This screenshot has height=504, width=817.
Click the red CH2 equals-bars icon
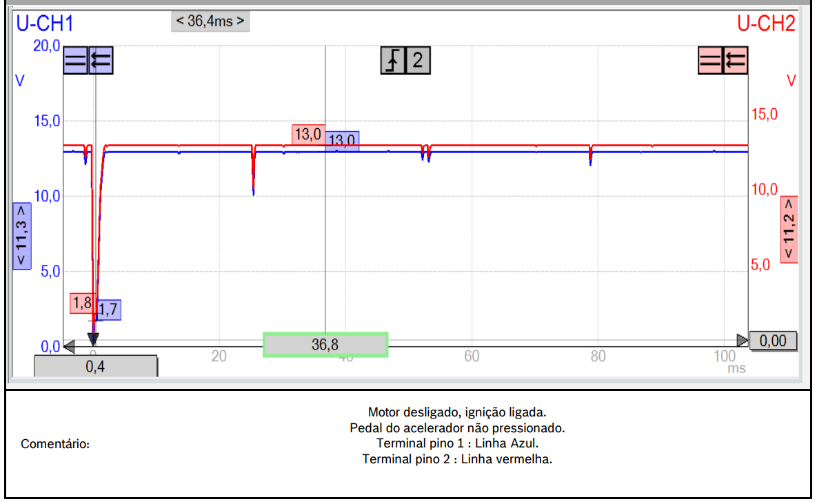[x=710, y=61]
